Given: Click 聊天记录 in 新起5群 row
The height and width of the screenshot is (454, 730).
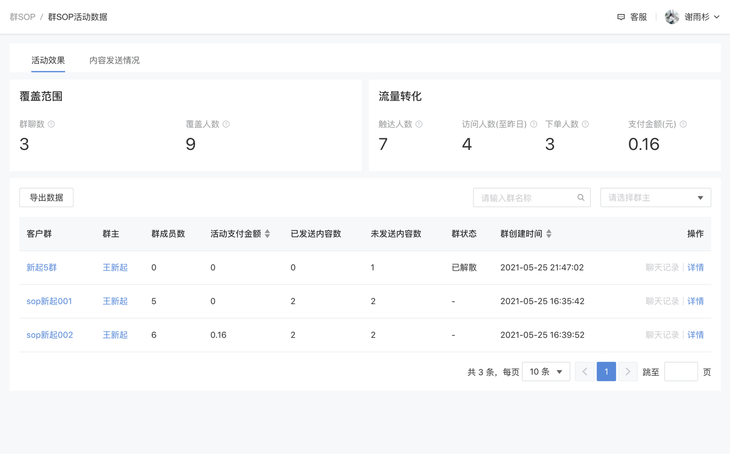Looking at the screenshot, I should pyautogui.click(x=662, y=267).
